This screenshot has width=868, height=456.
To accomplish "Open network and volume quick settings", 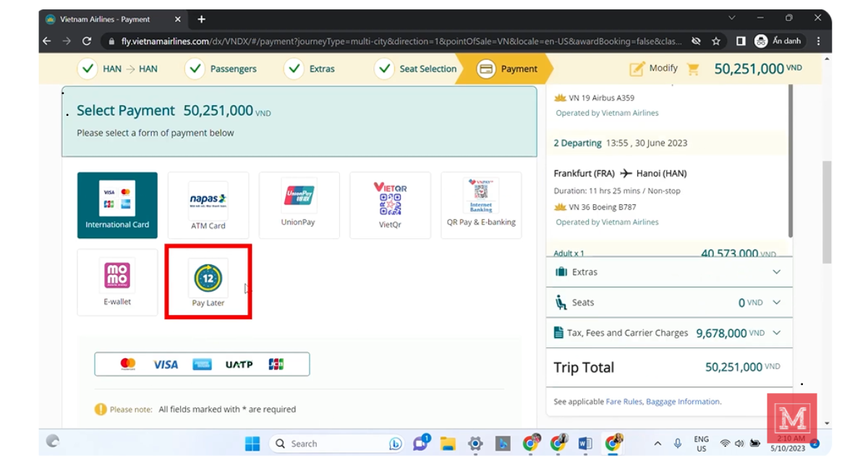I will [739, 443].
